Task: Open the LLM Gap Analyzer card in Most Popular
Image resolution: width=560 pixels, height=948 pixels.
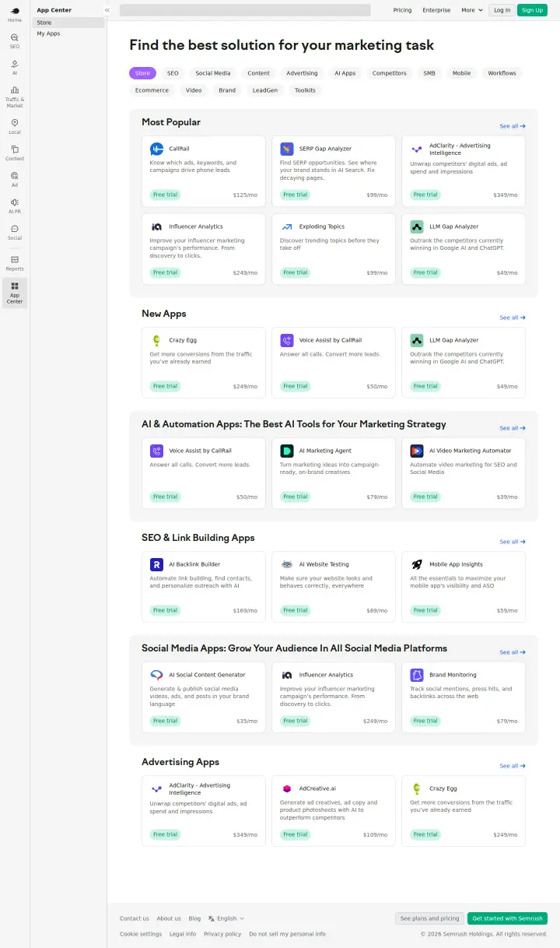Action: [x=464, y=249]
